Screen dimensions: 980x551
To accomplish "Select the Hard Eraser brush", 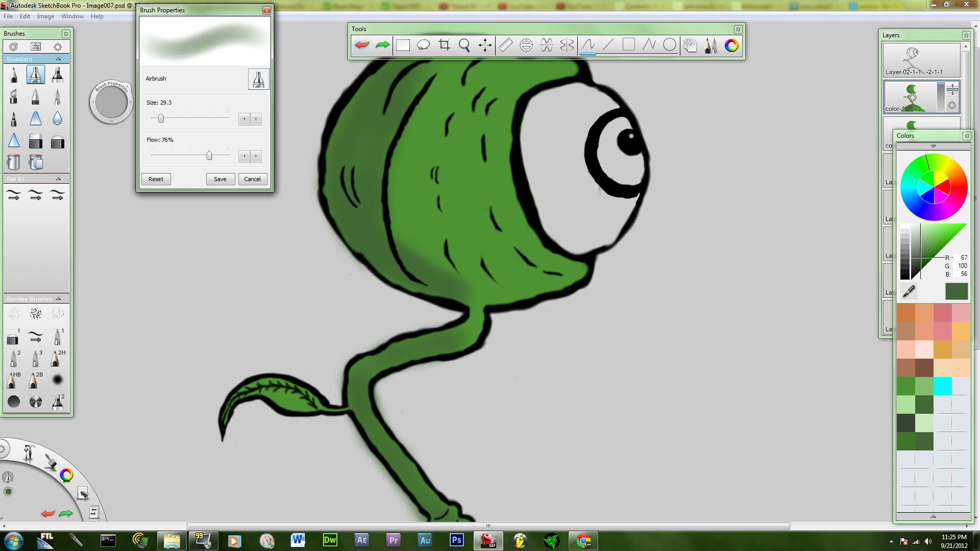I will tap(35, 141).
